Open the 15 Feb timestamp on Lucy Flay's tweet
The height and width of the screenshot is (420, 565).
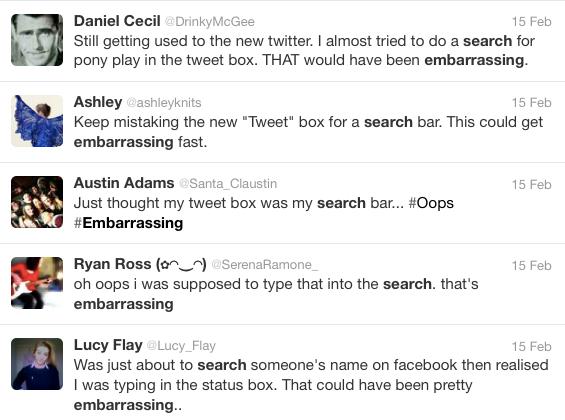(x=531, y=347)
